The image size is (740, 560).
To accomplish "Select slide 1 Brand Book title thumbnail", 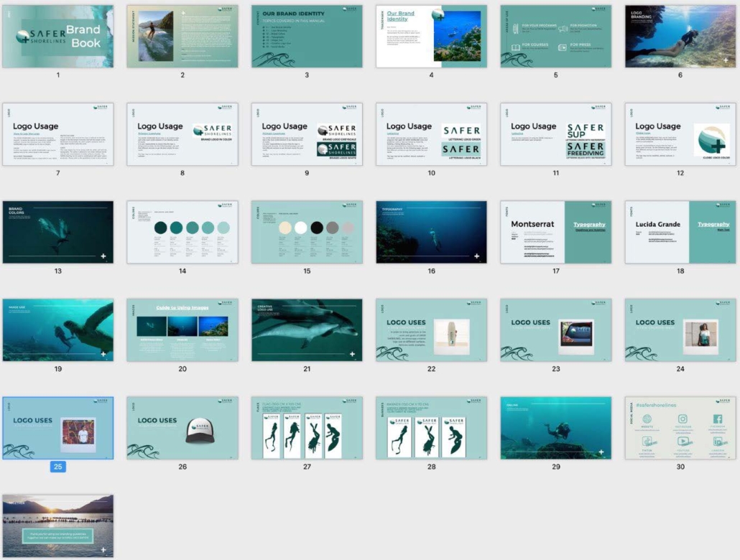I will click(58, 37).
